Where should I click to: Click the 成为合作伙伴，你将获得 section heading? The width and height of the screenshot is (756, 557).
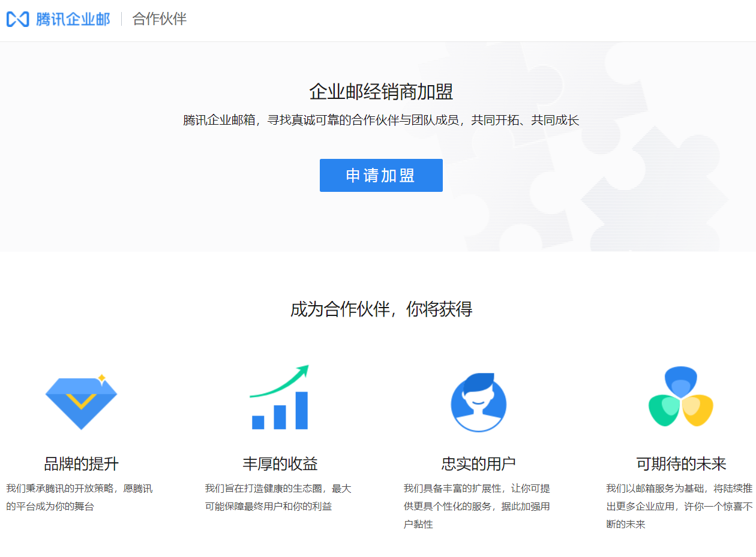(x=381, y=309)
